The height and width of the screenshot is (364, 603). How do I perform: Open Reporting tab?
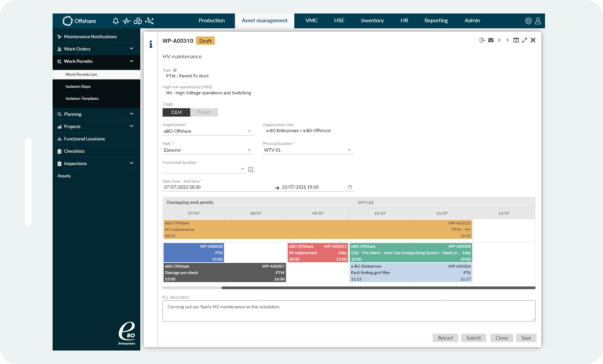coord(436,21)
